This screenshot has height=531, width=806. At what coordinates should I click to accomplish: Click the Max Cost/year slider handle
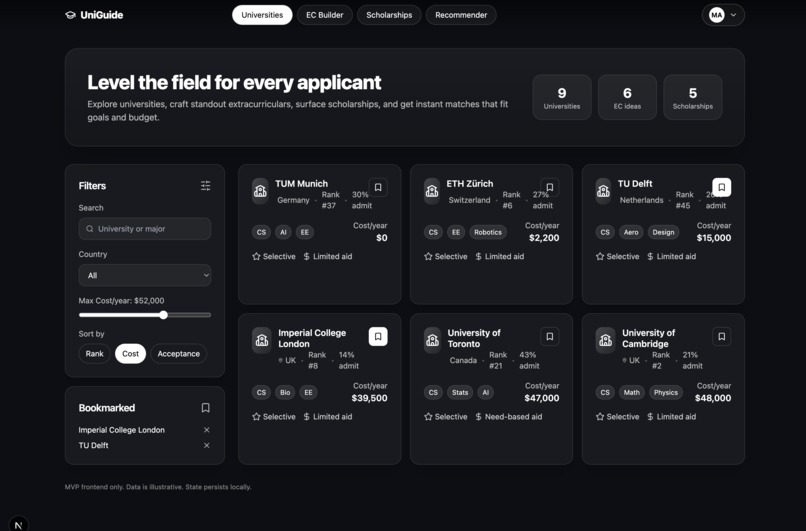point(163,315)
